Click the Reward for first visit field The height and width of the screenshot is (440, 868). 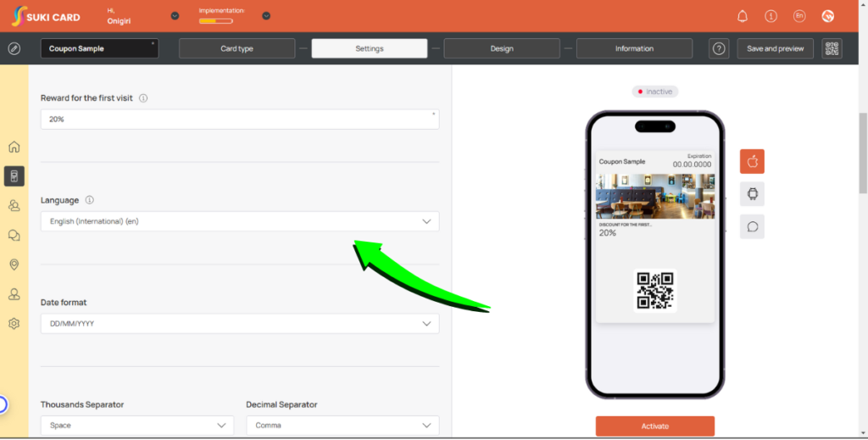(240, 120)
